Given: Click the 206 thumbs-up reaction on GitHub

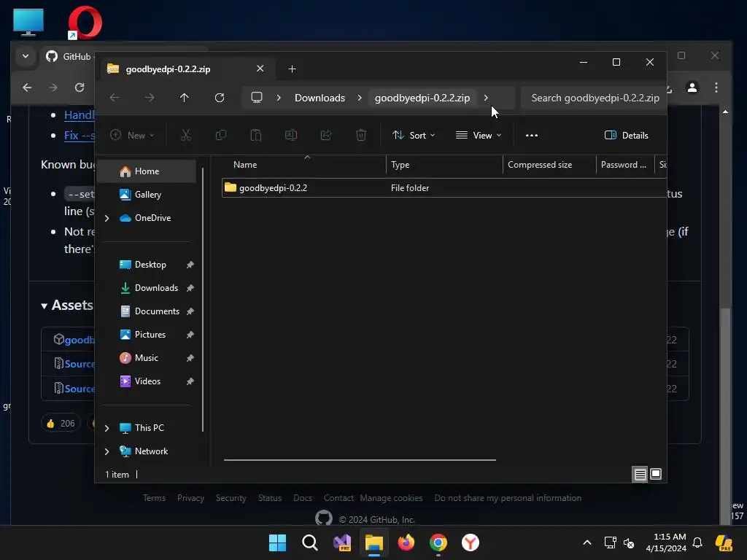Looking at the screenshot, I should pyautogui.click(x=61, y=424).
